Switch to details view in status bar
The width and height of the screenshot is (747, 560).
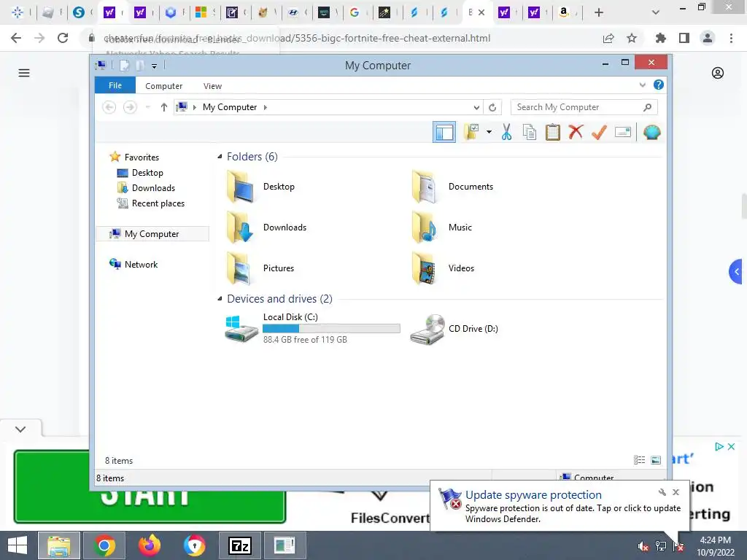pyautogui.click(x=639, y=460)
